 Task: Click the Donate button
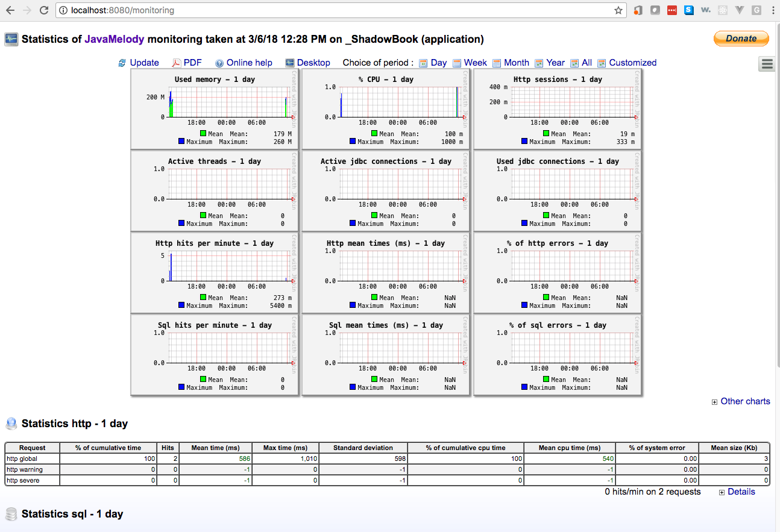tap(741, 38)
